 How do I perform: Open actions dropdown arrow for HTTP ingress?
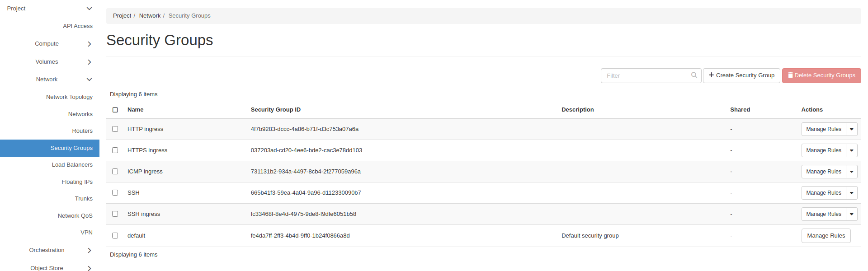pyautogui.click(x=852, y=129)
